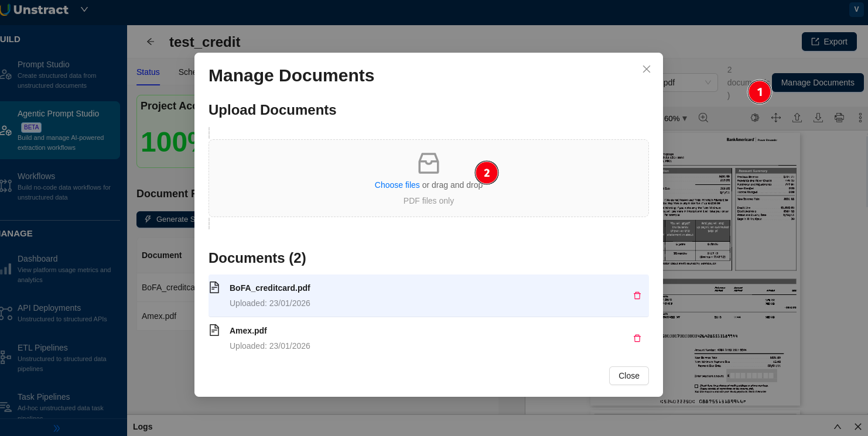This screenshot has height=436, width=868.
Task: Click the download icon in PDF toolbar
Action: (818, 118)
